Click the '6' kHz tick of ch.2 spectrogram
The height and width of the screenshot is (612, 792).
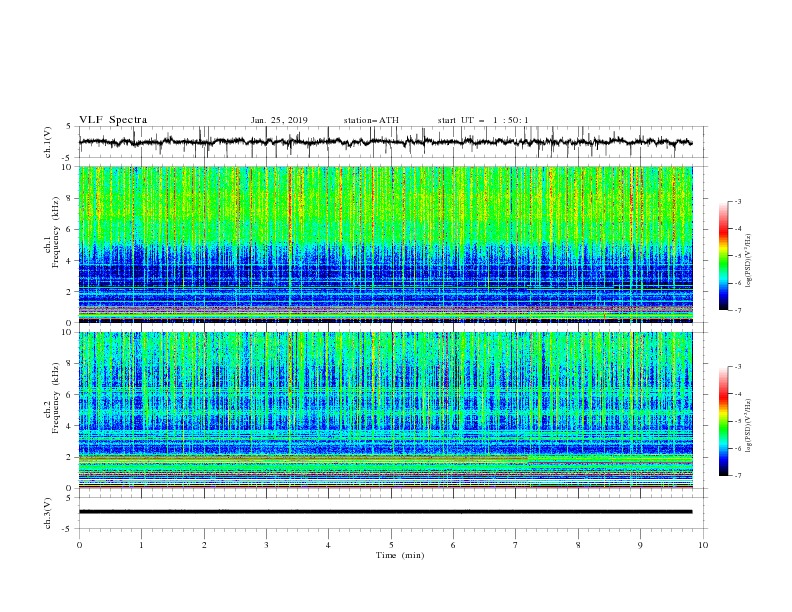(71, 395)
